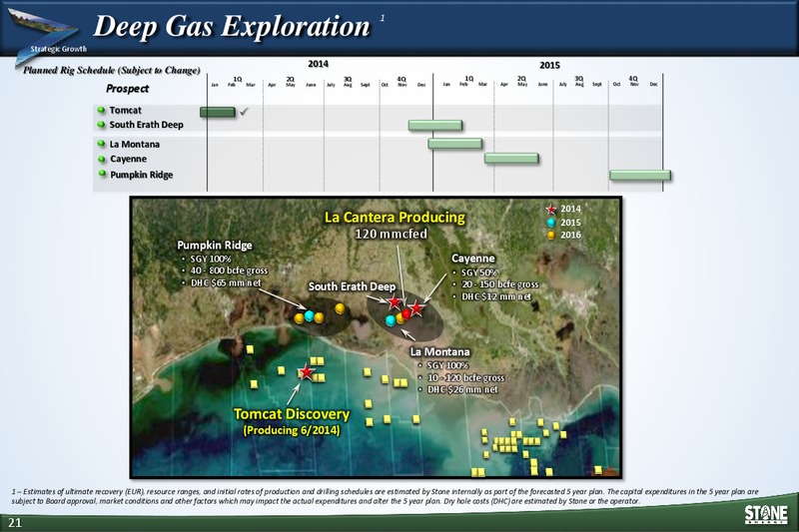Click the superscript '1' after the title
799x532 pixels.
pos(383,18)
